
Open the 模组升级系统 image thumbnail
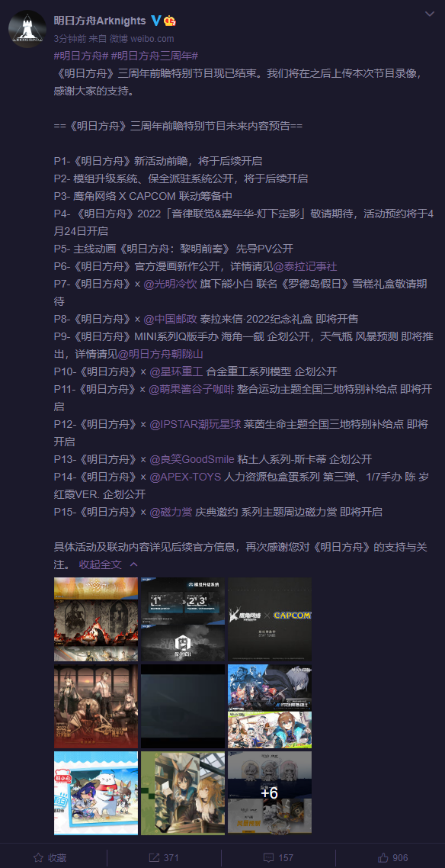coord(183,619)
